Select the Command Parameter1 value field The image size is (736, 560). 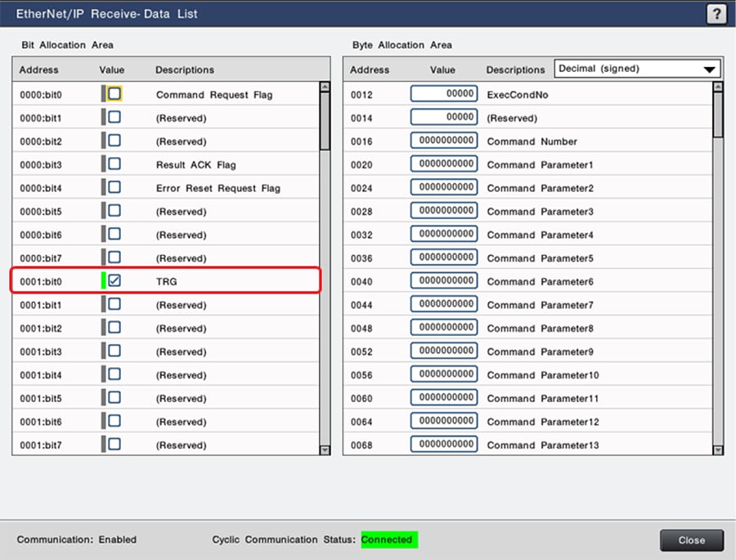(443, 164)
